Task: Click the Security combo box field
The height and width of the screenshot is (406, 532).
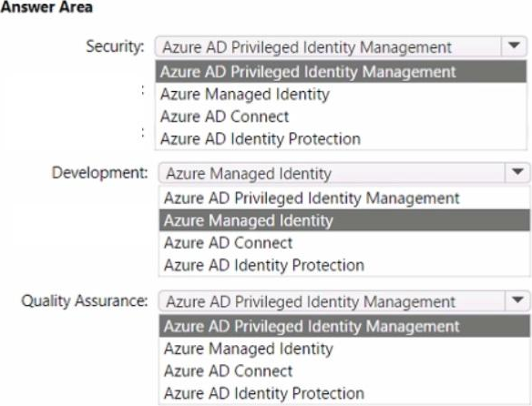Action: click(341, 46)
